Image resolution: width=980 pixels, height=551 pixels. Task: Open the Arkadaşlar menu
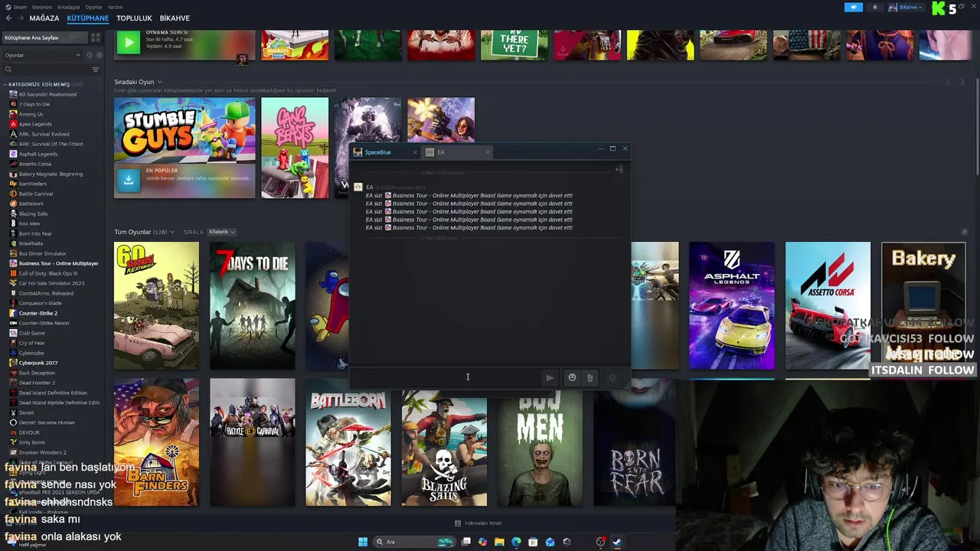[68, 7]
